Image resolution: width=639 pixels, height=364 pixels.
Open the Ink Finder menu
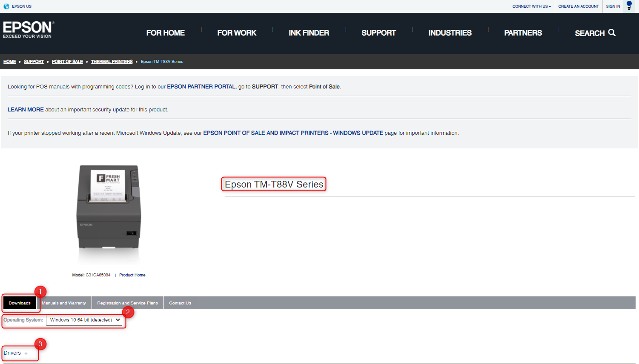pyautogui.click(x=309, y=33)
